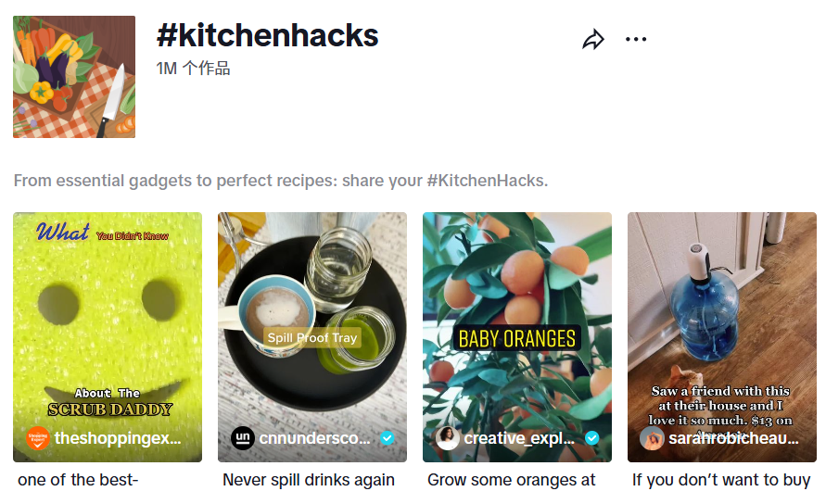Click verified badge beside creative_explained username

pos(591,438)
